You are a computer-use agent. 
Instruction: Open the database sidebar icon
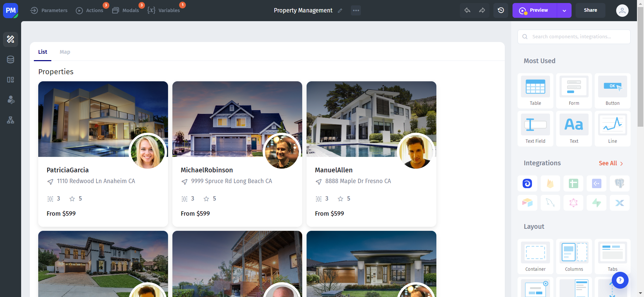[10, 59]
